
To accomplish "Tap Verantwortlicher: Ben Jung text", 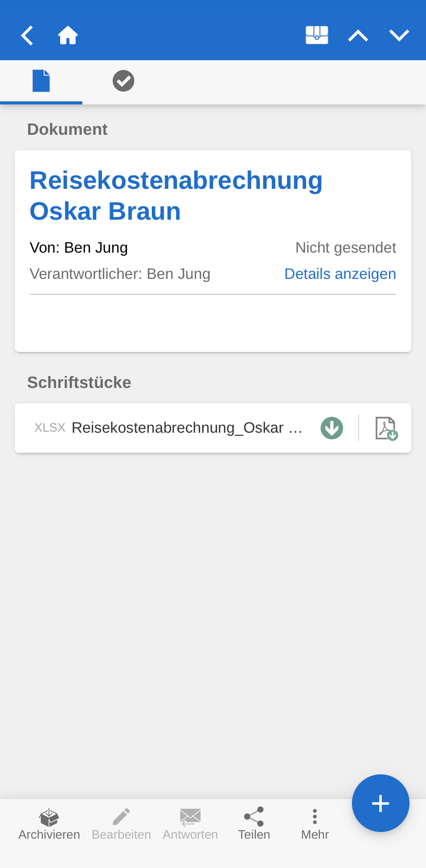I will tap(120, 274).
